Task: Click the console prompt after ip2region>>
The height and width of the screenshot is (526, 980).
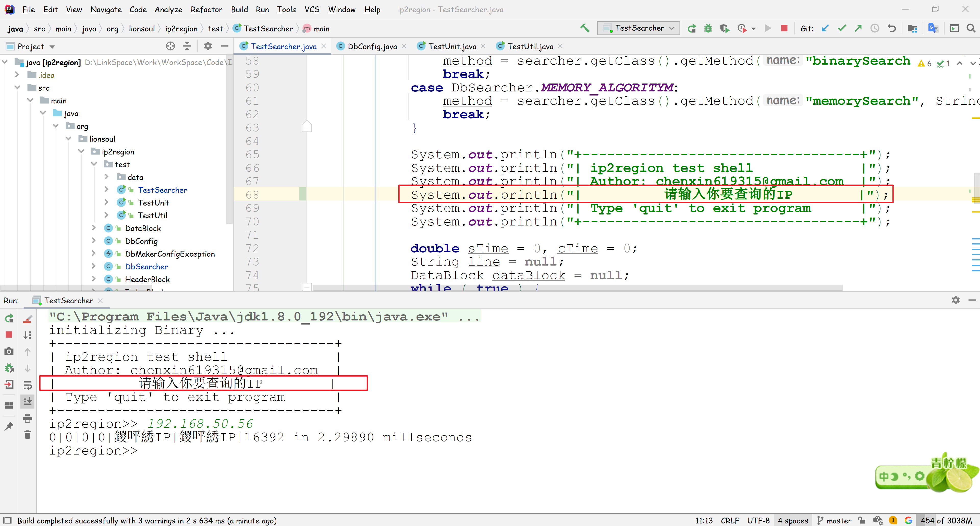Action: click(x=152, y=451)
